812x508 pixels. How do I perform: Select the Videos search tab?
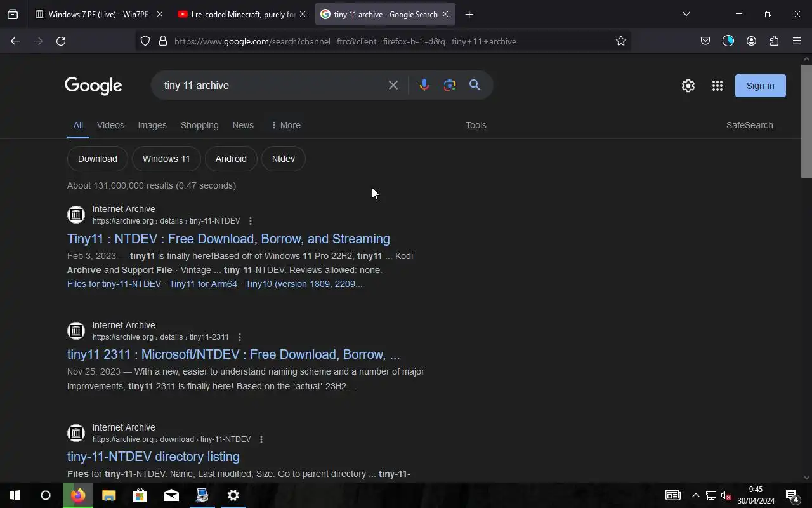coord(110,125)
